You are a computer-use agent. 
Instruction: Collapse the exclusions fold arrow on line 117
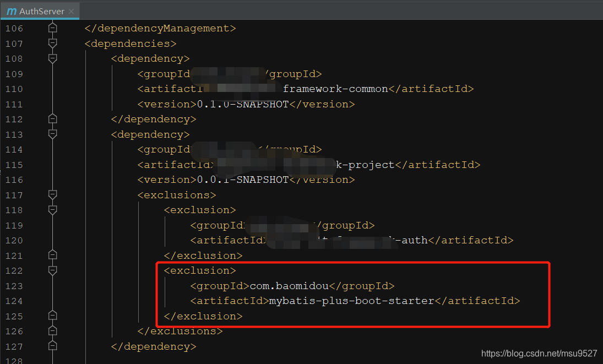[52, 194]
